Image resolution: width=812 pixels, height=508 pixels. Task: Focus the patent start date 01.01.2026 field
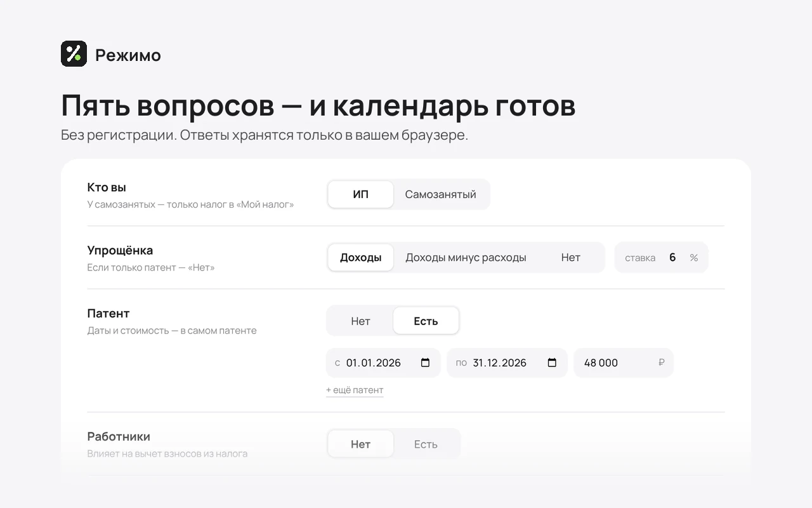click(x=383, y=363)
